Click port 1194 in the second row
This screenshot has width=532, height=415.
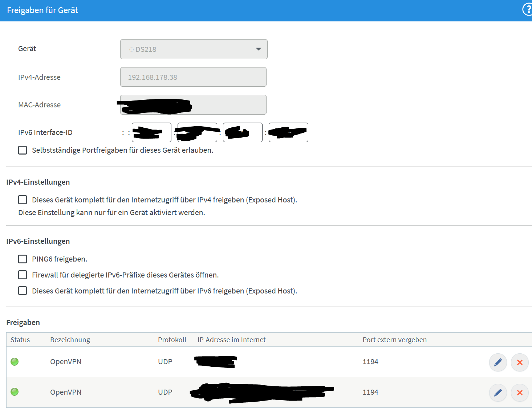(x=370, y=392)
